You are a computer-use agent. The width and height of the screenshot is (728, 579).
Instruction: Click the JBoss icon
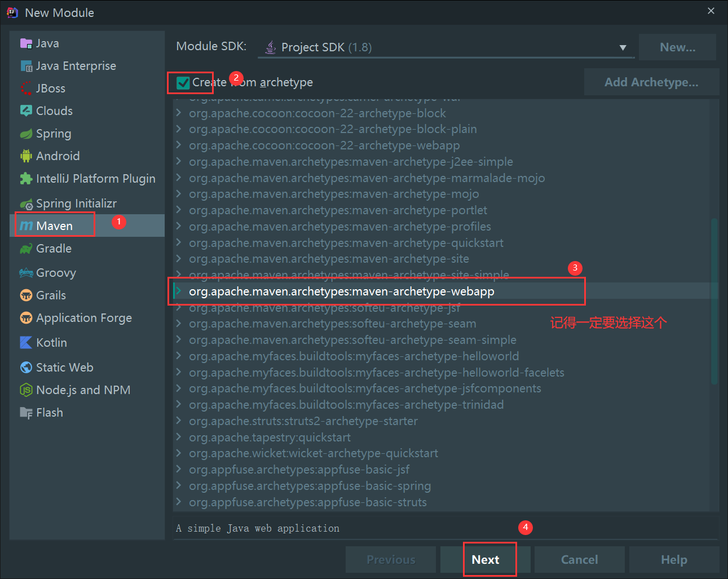tap(26, 89)
